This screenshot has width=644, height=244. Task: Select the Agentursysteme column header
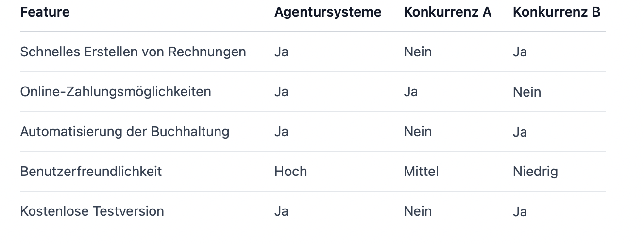click(x=328, y=12)
